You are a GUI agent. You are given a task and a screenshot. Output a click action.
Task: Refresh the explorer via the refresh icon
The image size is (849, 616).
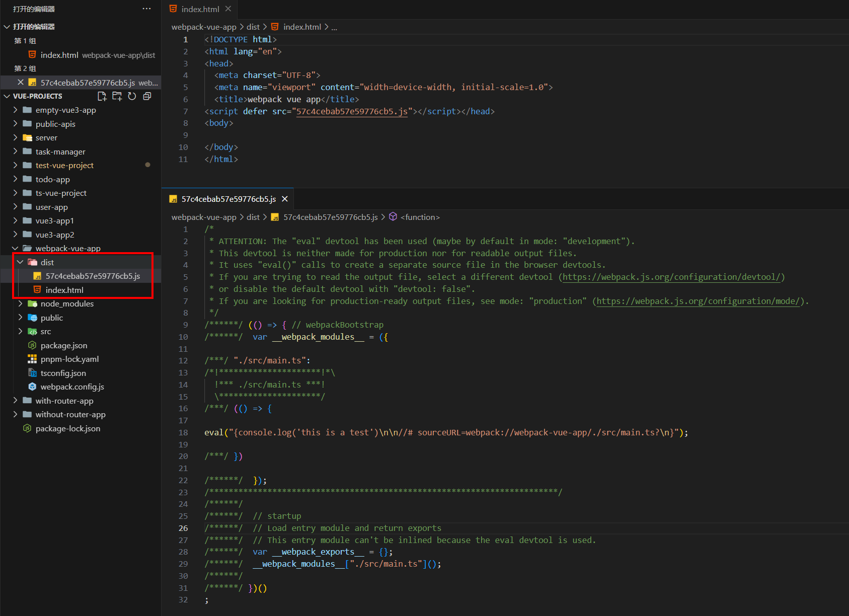click(x=132, y=96)
